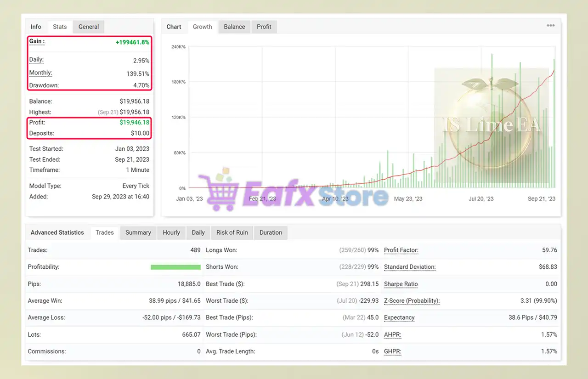Image resolution: width=588 pixels, height=379 pixels.
Task: Click the AHPR label
Action: pos(392,334)
